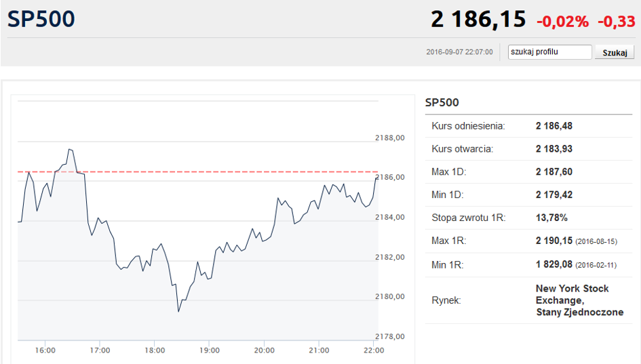Click the 19:00 label on time axis
Image resolution: width=641 pixels, height=364 pixels.
point(210,350)
